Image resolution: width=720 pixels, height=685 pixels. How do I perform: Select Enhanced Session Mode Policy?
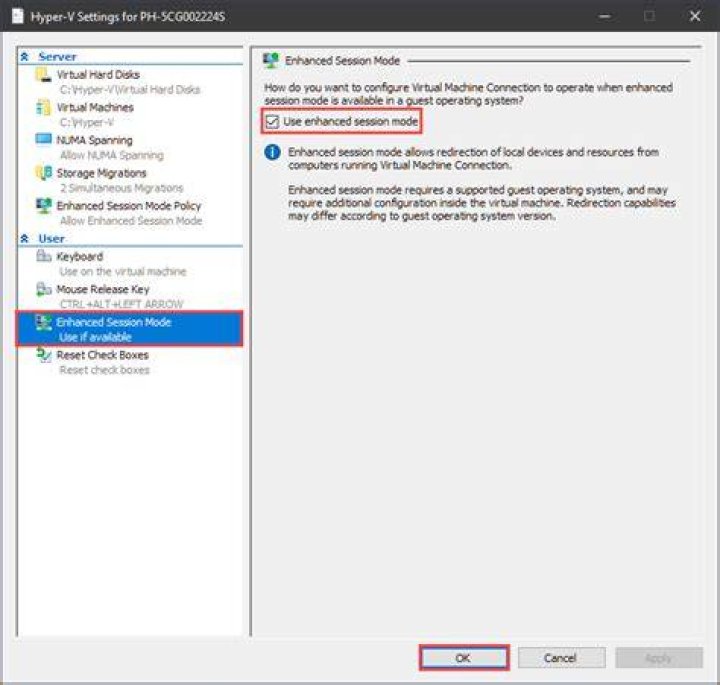tap(129, 206)
